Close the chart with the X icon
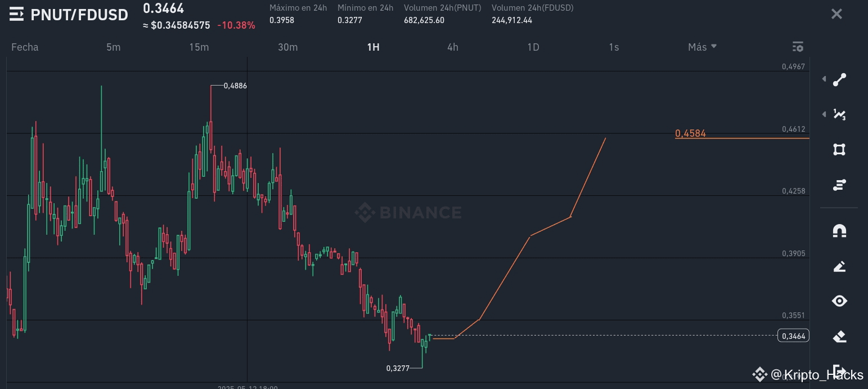Image resolution: width=868 pixels, height=389 pixels. click(x=836, y=14)
